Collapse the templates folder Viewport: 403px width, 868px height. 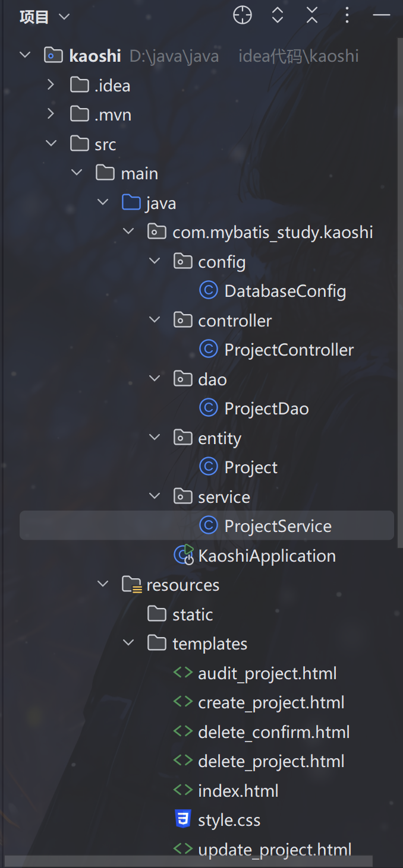tap(128, 643)
